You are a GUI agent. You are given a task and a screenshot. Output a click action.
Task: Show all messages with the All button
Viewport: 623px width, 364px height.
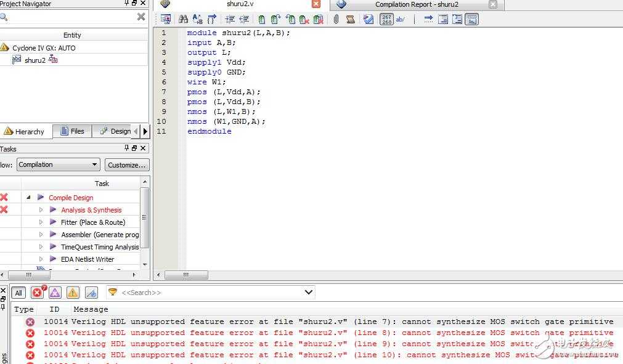click(18, 293)
